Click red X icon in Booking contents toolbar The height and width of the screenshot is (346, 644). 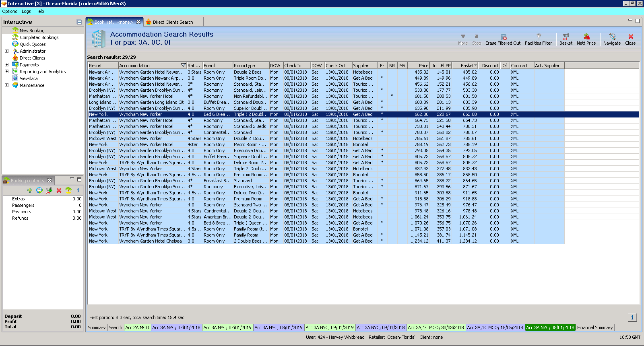(59, 190)
